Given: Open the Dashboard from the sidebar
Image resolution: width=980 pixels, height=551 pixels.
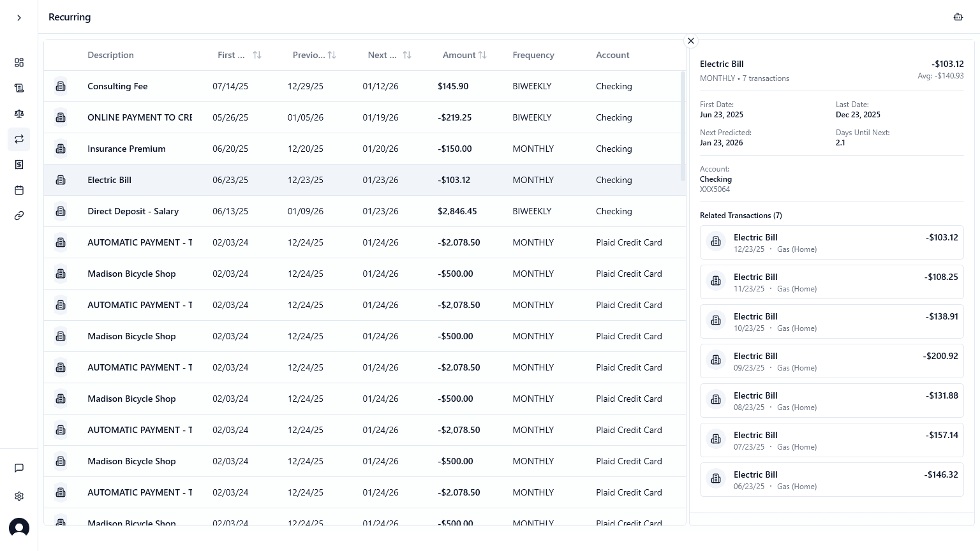Looking at the screenshot, I should [19, 62].
